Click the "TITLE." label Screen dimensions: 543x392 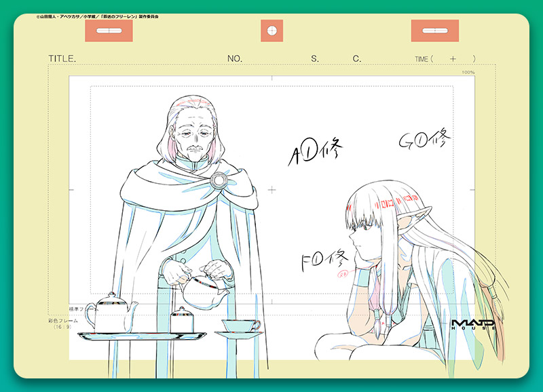[62, 58]
